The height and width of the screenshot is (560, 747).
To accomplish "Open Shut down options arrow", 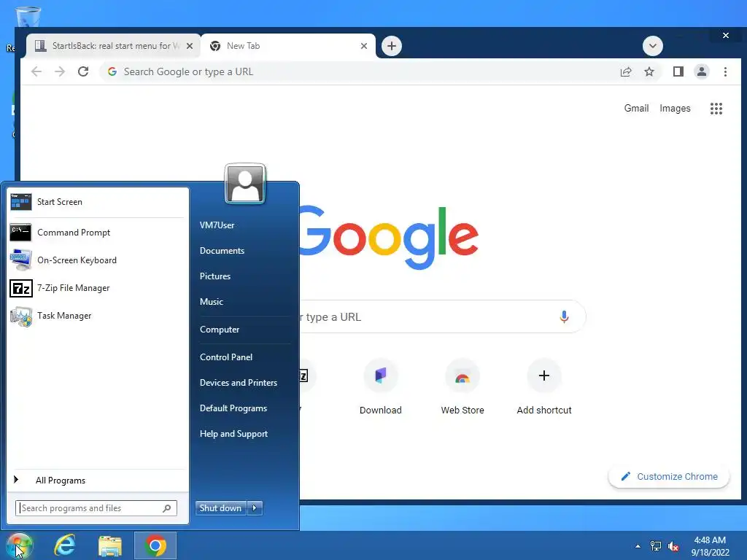I will coord(255,508).
